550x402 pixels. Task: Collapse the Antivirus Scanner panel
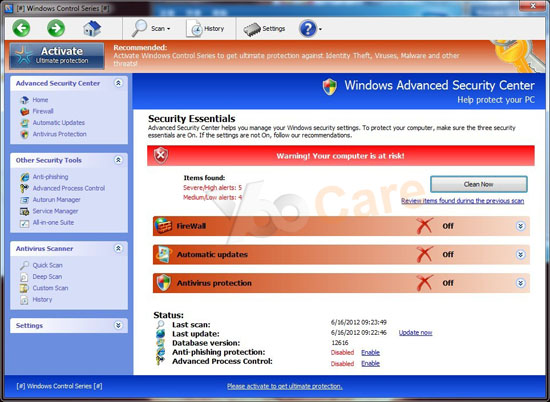point(118,248)
